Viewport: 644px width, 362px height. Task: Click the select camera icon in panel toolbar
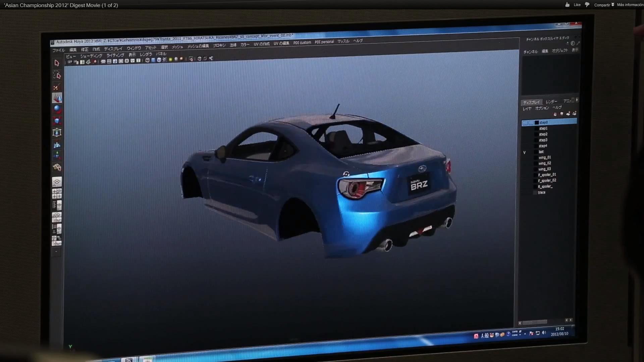[x=69, y=62]
